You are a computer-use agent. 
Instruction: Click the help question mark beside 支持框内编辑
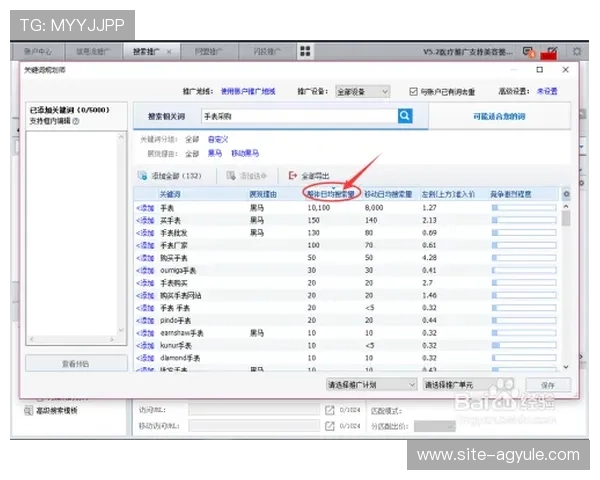pos(76,121)
